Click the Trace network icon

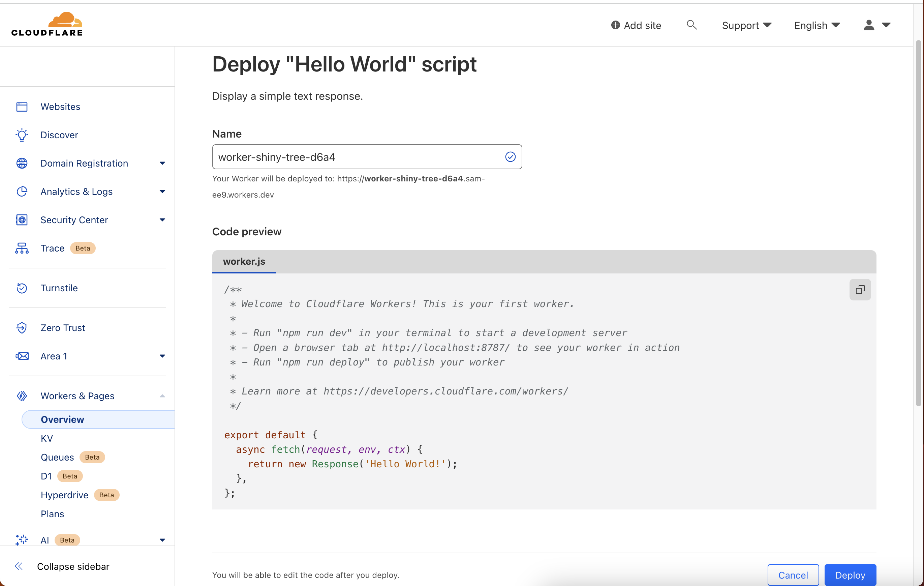coord(22,248)
